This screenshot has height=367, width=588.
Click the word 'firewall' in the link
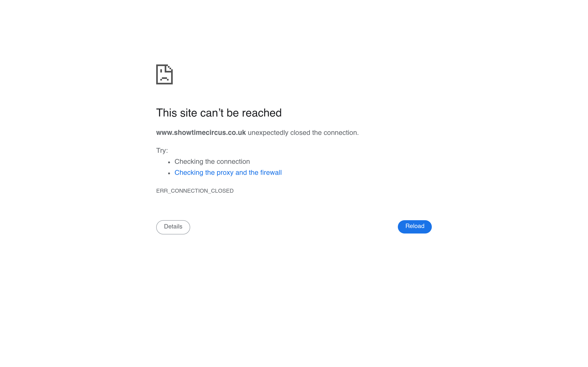coord(271,172)
